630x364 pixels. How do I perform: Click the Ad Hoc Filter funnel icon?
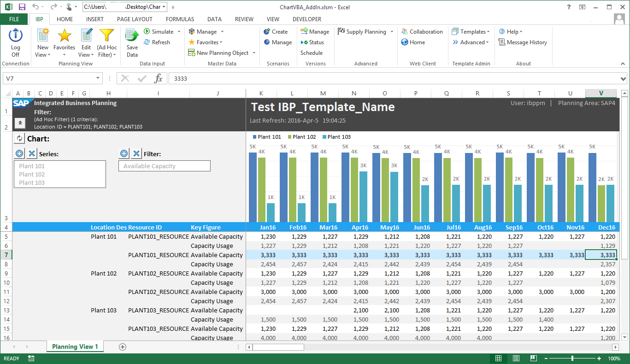point(107,36)
